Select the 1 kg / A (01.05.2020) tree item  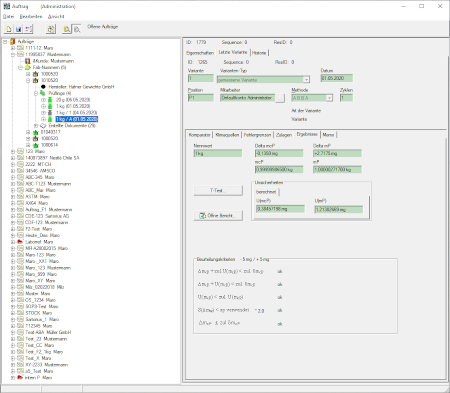coord(77,119)
